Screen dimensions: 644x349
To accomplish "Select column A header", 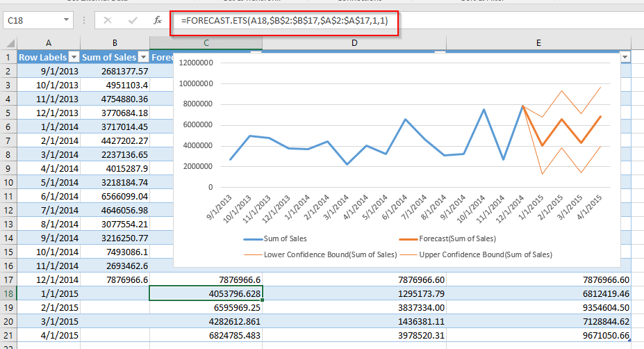I will [49, 44].
